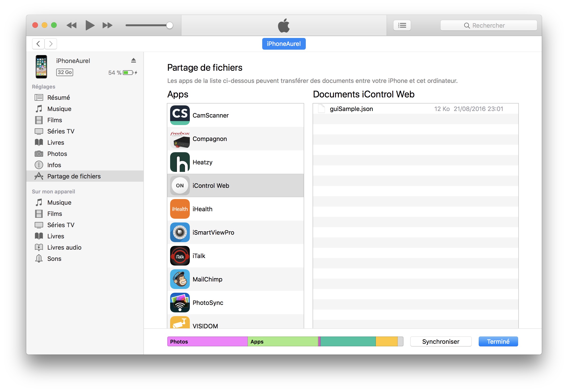Screen dimensions: 568x392
Task: Click the Partage de fichiers menu item
Action: [74, 176]
